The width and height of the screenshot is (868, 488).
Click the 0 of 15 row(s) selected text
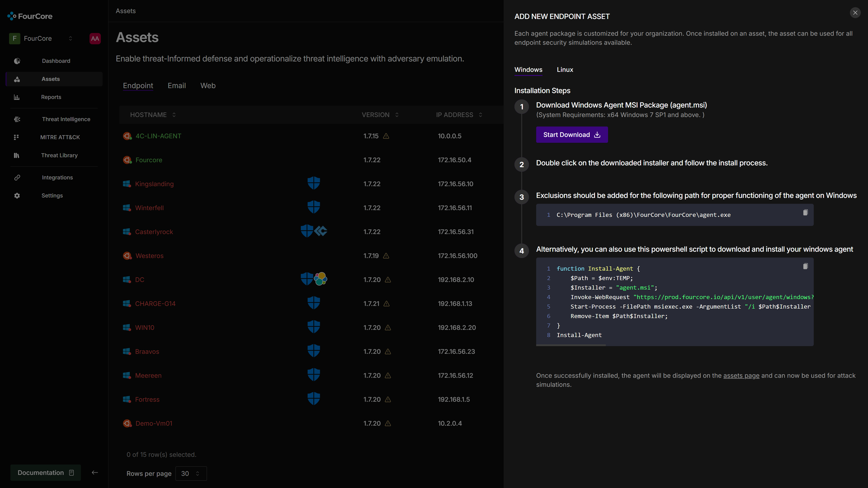(161, 455)
